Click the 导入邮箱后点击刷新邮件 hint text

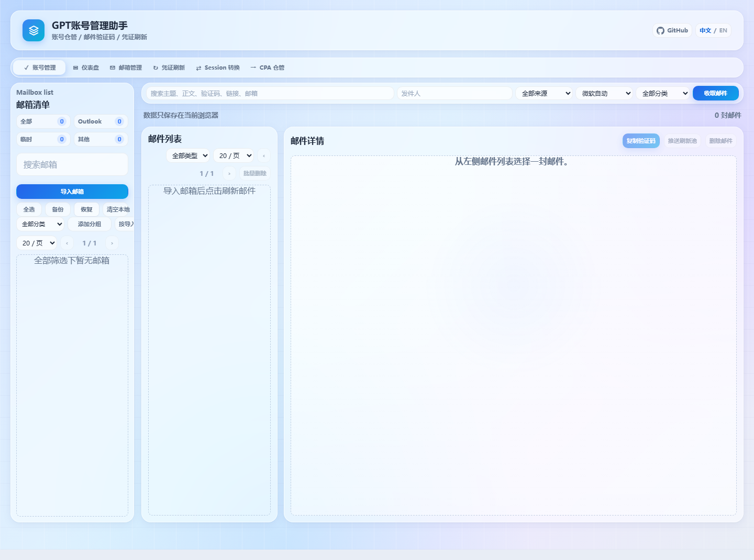coord(209,191)
